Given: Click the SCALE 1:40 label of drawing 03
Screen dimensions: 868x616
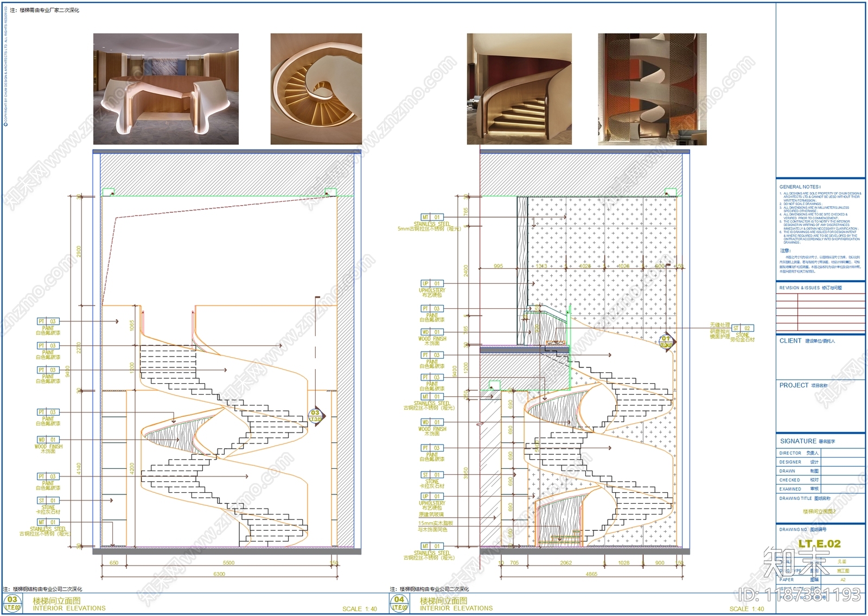Looking at the screenshot, I should pyautogui.click(x=360, y=609).
